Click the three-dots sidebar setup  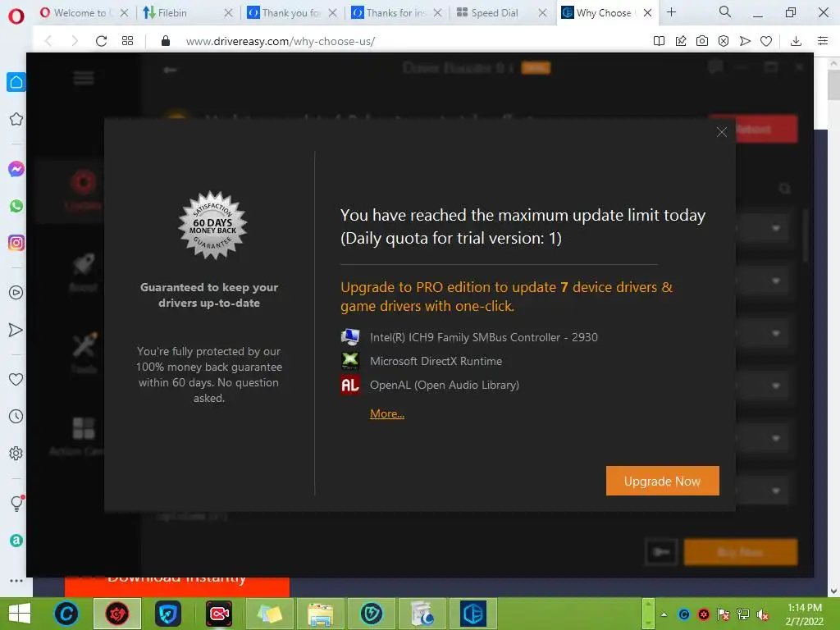click(16, 581)
